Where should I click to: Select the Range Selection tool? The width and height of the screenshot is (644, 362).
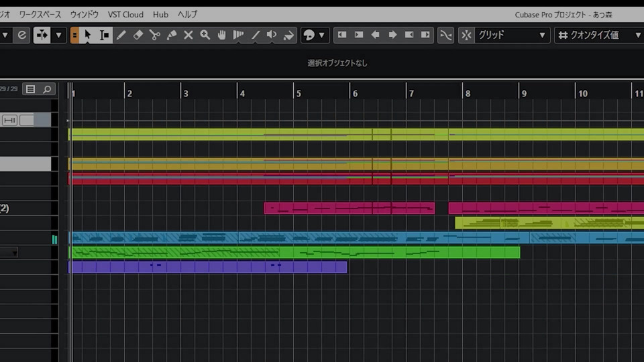104,35
